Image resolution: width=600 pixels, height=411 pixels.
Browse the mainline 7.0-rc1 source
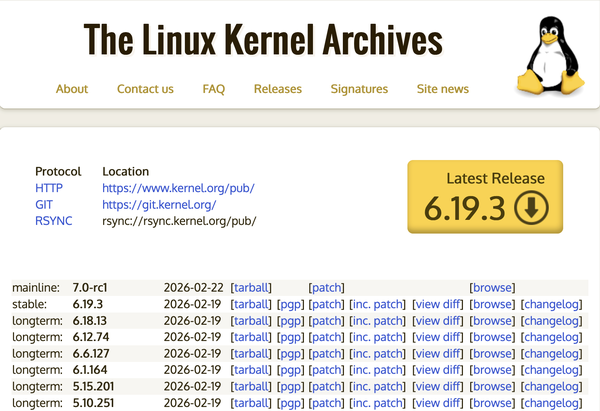pos(492,287)
